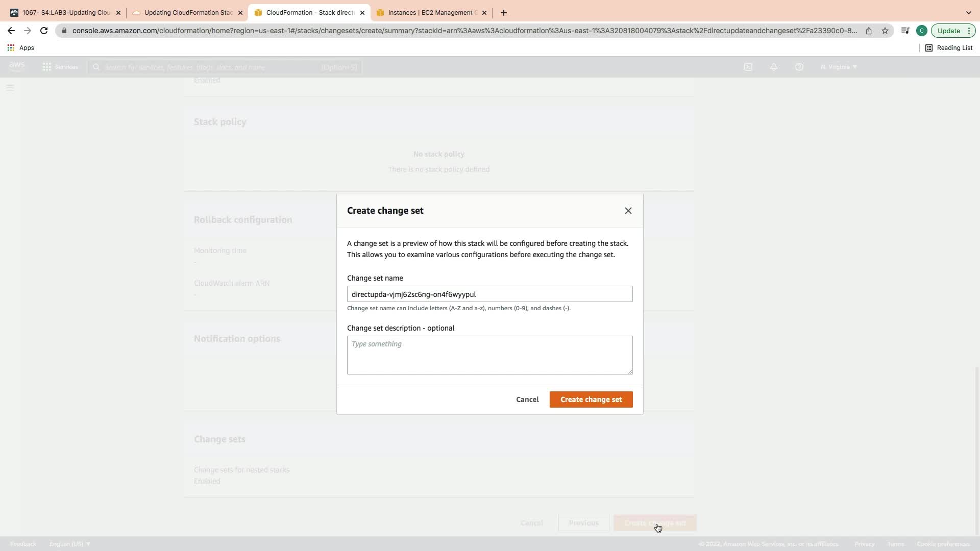Screen dimensions: 980x551
Task: Click the Chrome profile avatar icon
Action: click(x=921, y=31)
